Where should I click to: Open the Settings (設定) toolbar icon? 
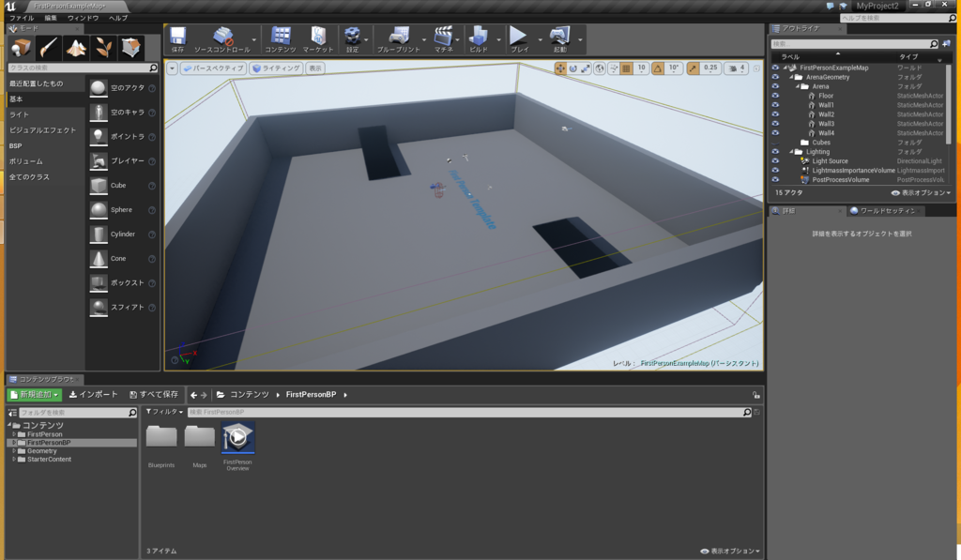[353, 36]
